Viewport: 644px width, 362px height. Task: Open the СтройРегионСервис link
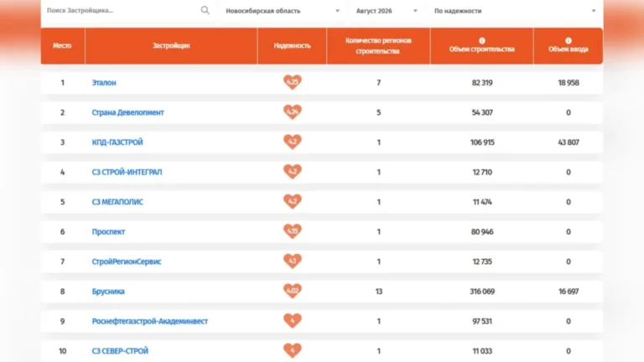point(127,261)
